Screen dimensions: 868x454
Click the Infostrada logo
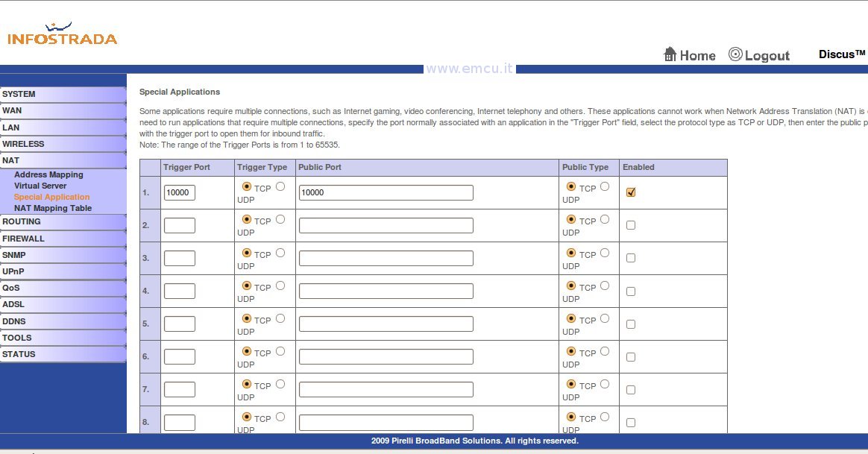tap(62, 34)
